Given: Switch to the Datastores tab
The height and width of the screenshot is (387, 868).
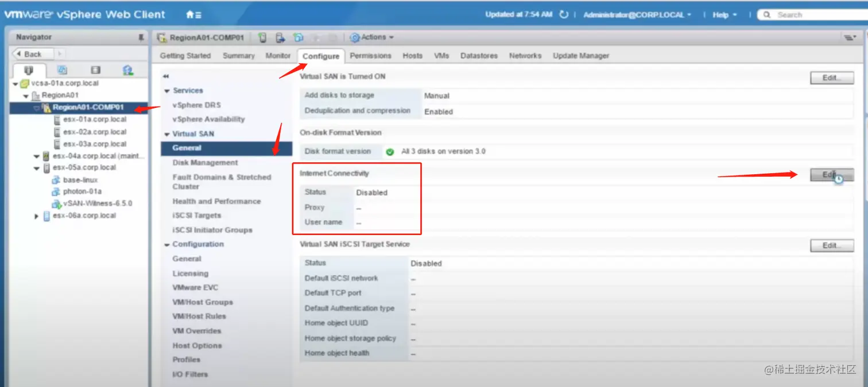Looking at the screenshot, I should point(479,56).
